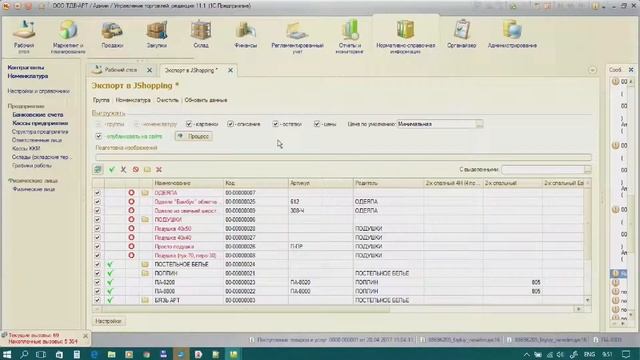Click the Обновить данные command
Viewport: 640px width, 360px height.
pos(206,100)
